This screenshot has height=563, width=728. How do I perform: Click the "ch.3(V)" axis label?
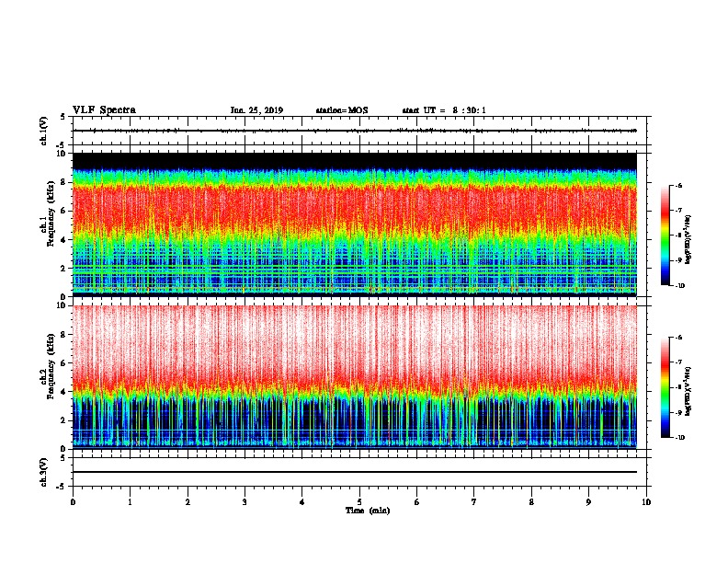tap(43, 472)
